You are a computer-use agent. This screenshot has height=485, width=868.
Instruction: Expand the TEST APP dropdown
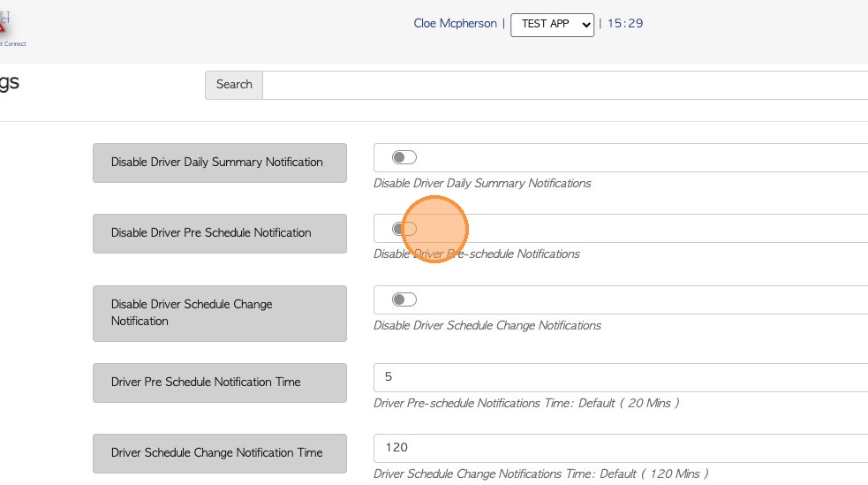tap(552, 25)
